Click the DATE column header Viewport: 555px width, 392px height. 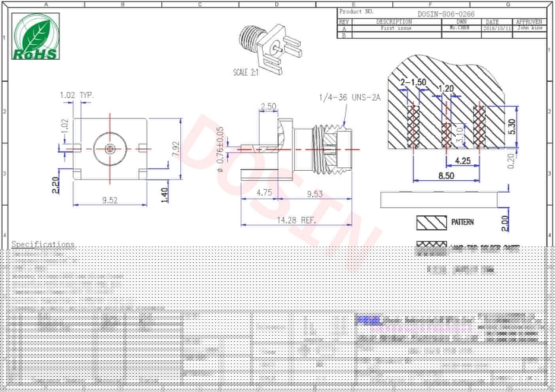point(492,22)
